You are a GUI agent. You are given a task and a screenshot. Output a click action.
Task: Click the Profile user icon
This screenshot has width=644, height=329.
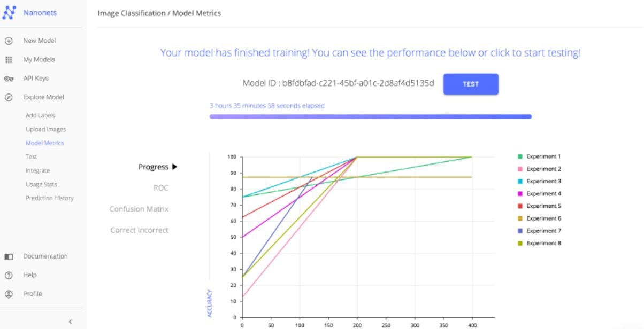pos(9,294)
